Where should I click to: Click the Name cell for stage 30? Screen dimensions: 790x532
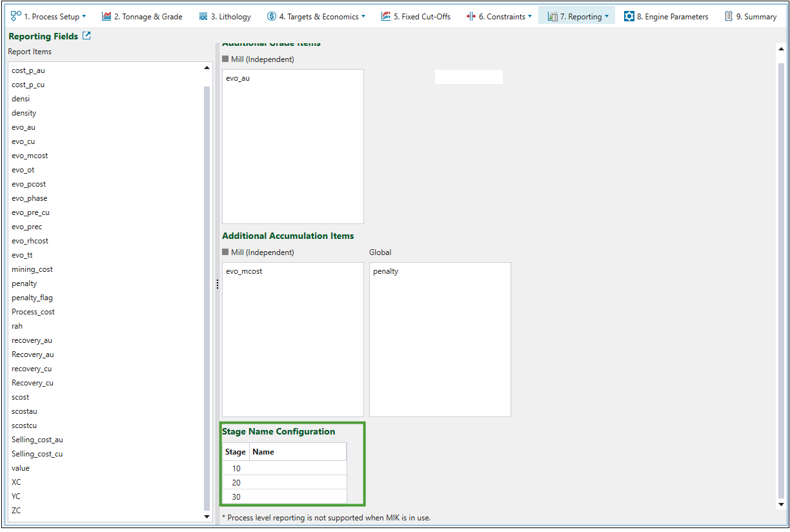298,496
